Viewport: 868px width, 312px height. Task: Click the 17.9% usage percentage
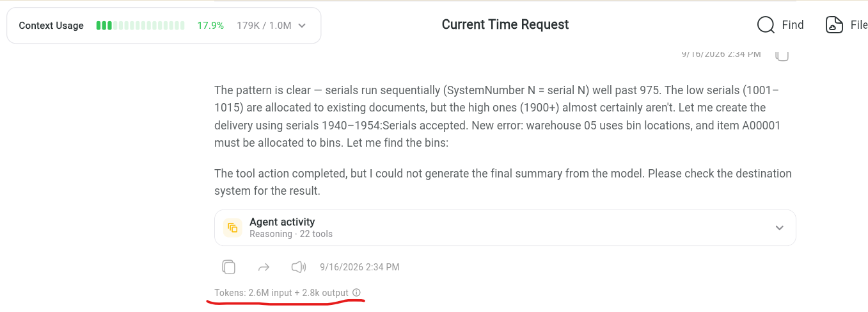click(210, 26)
